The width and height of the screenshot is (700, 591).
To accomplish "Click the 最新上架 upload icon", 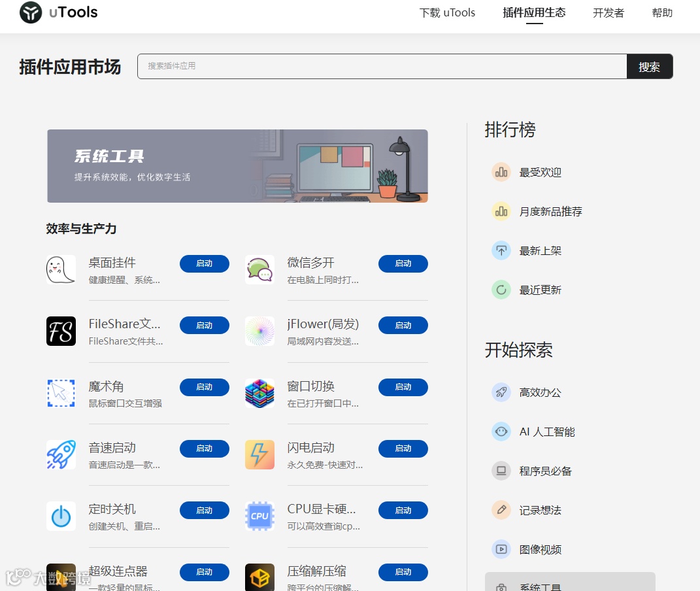I will point(501,250).
